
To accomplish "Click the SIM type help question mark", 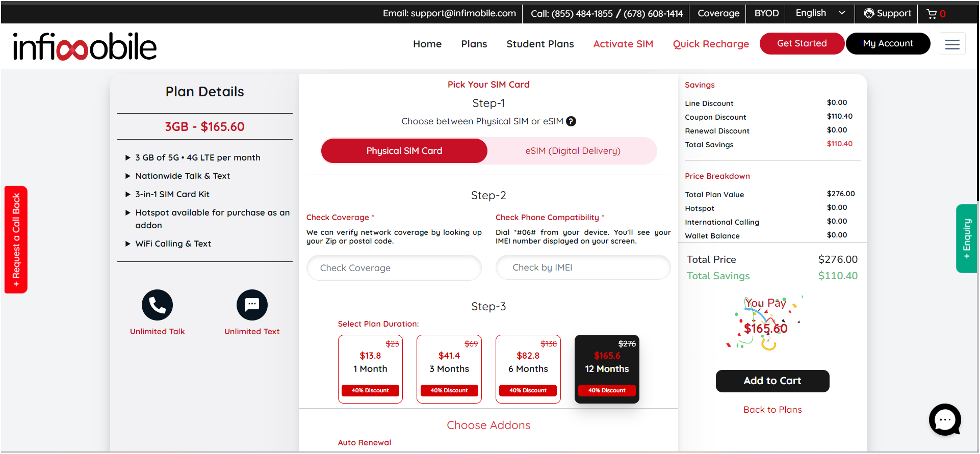I will [x=571, y=121].
